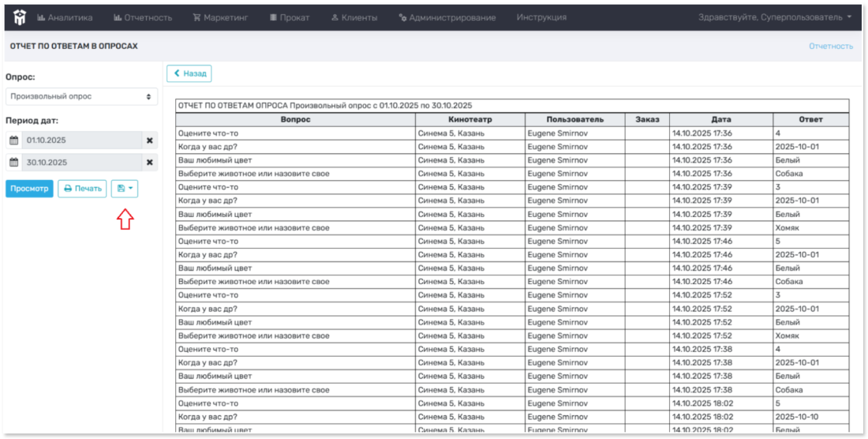Click calendar icon next to 01.10.2025
This screenshot has height=439, width=868.
[13, 141]
